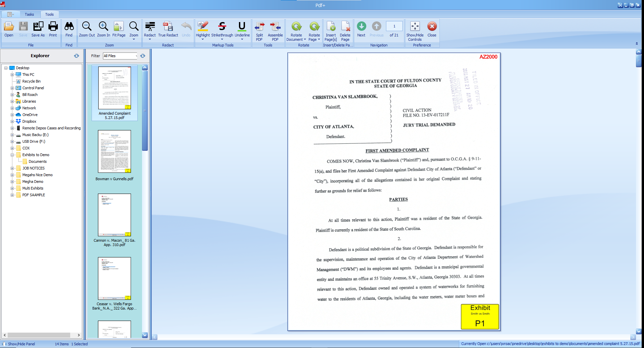Toggle the Show/Hide Panel in status bar
Image resolution: width=644 pixels, height=348 pixels.
pyautogui.click(x=18, y=344)
